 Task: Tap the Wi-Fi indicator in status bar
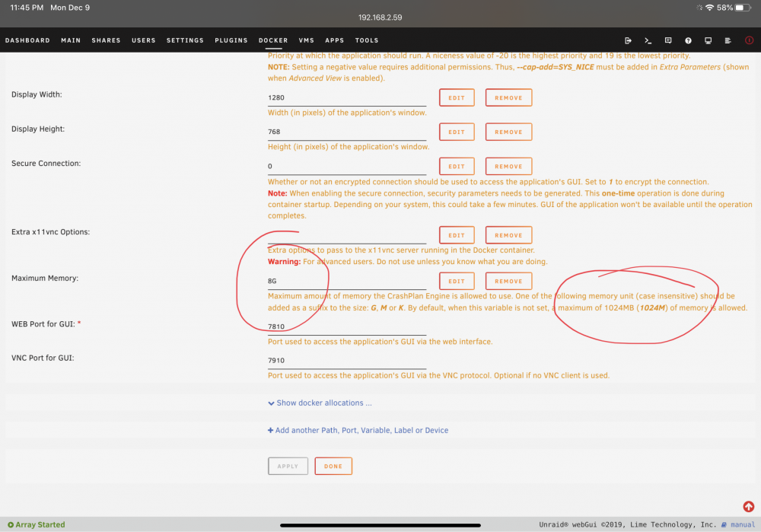(x=709, y=8)
